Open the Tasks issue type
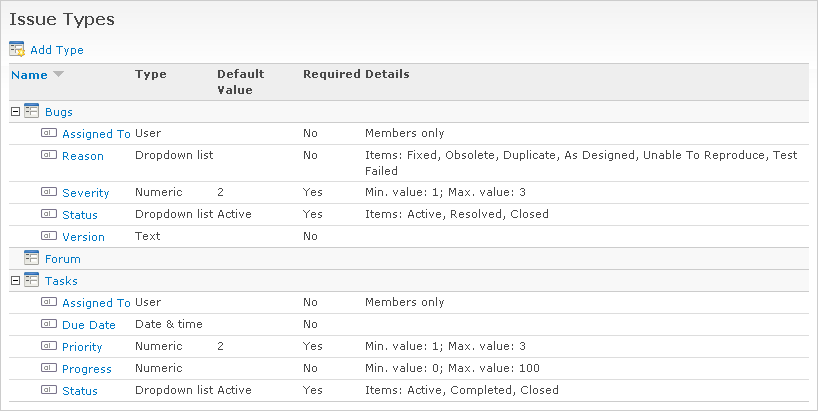Image resolution: width=818 pixels, height=411 pixels. tap(61, 281)
